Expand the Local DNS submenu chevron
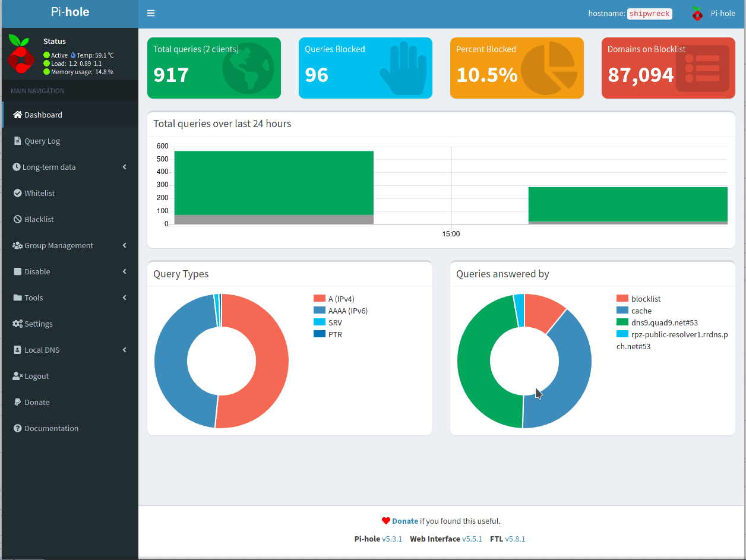This screenshot has height=560, width=746. (x=125, y=350)
